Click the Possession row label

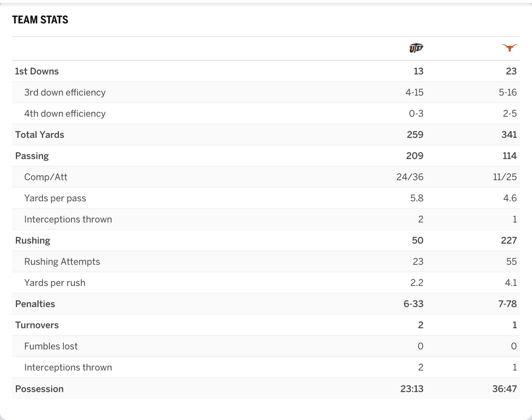click(39, 389)
